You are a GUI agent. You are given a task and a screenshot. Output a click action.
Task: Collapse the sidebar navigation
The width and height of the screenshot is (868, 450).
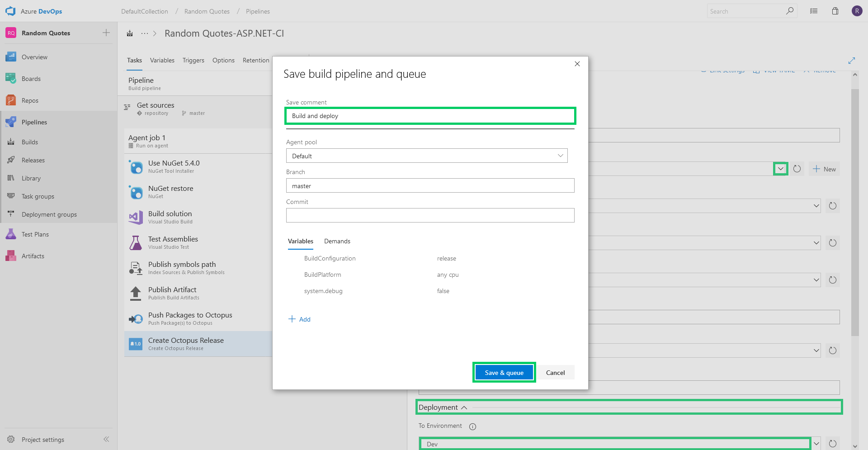(106, 439)
